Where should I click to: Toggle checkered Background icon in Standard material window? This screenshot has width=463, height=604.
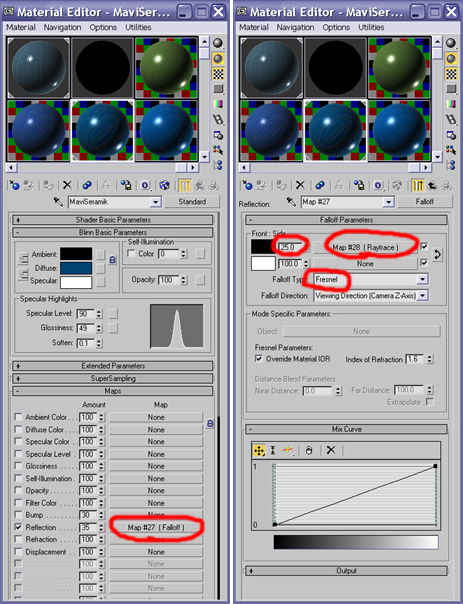(218, 74)
